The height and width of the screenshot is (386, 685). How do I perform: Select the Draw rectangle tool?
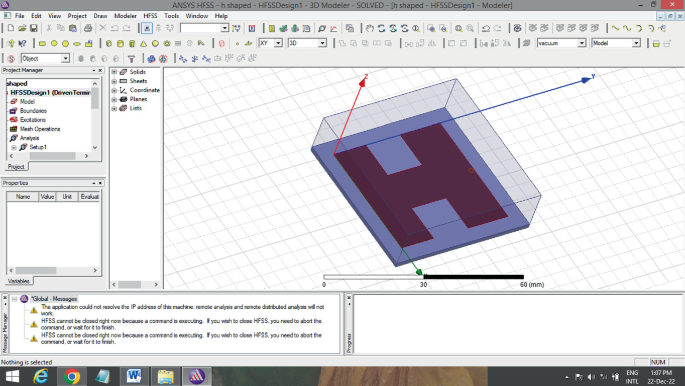click(42, 44)
